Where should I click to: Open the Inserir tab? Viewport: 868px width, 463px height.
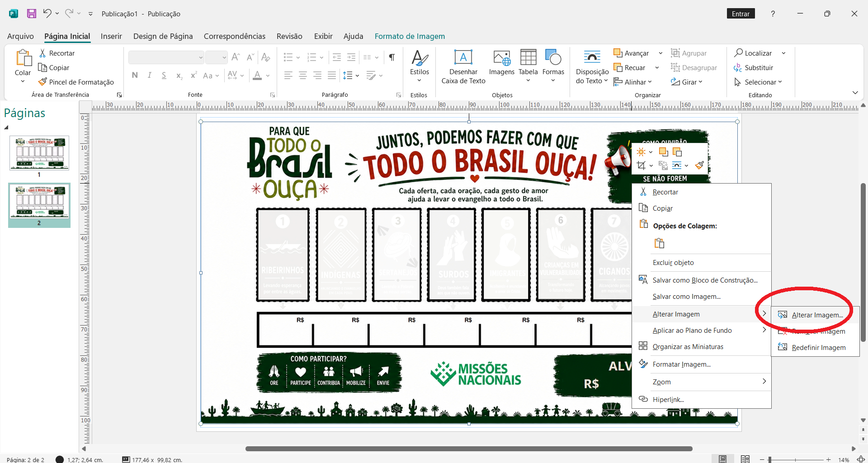(x=111, y=36)
